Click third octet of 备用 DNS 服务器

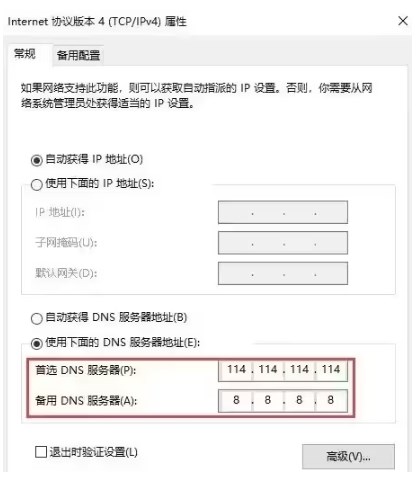299,400
